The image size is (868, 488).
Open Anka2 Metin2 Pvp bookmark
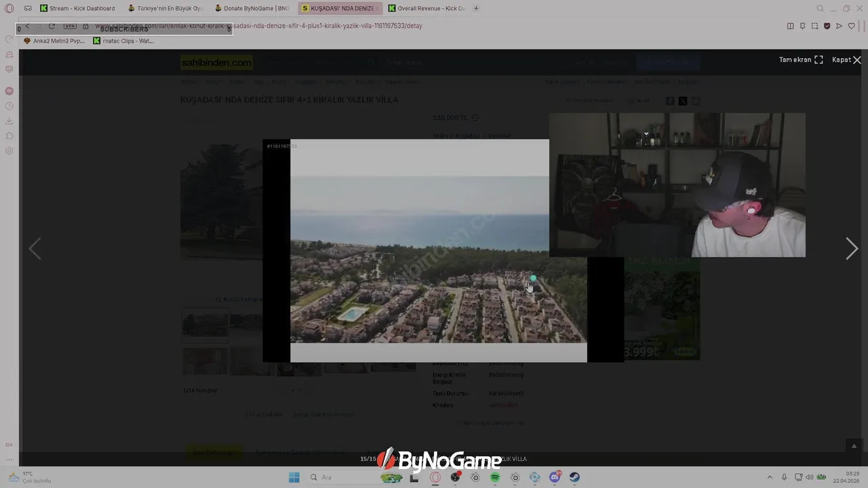point(54,41)
